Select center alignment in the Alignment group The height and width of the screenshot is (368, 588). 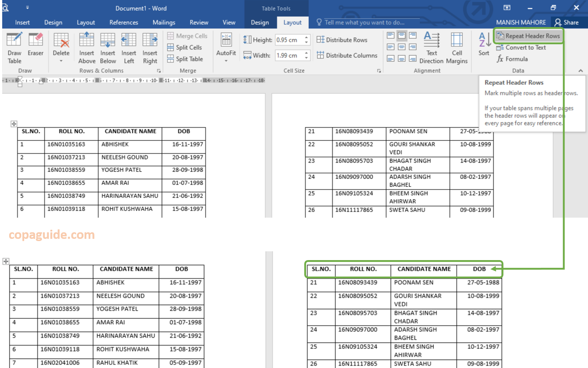402,46
